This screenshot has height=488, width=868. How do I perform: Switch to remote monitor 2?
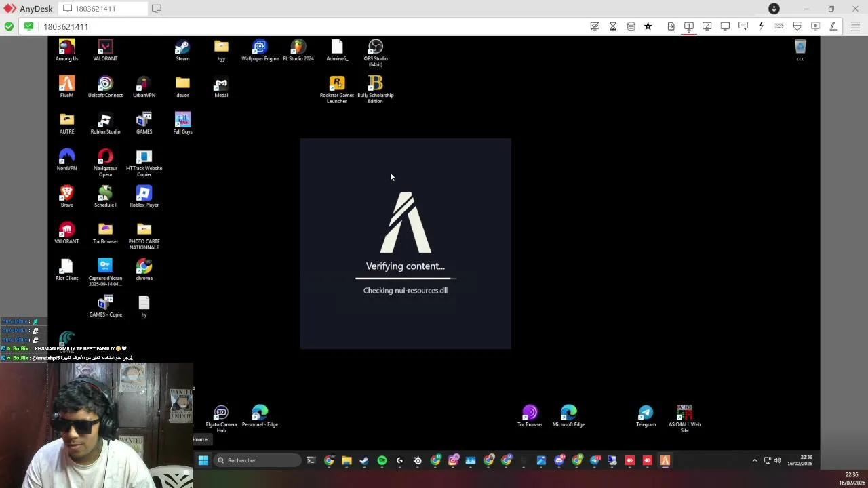tap(707, 26)
